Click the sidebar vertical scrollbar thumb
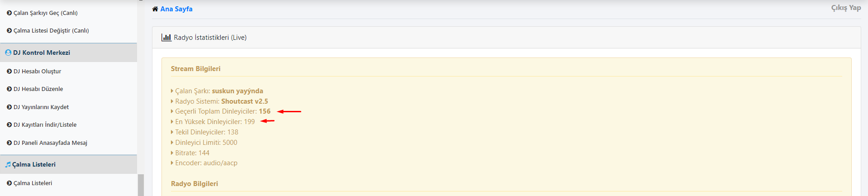868x196 pixels. coord(141,185)
